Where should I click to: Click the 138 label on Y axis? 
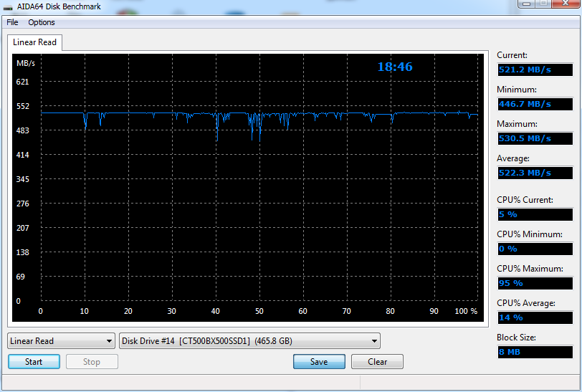pos(23,252)
